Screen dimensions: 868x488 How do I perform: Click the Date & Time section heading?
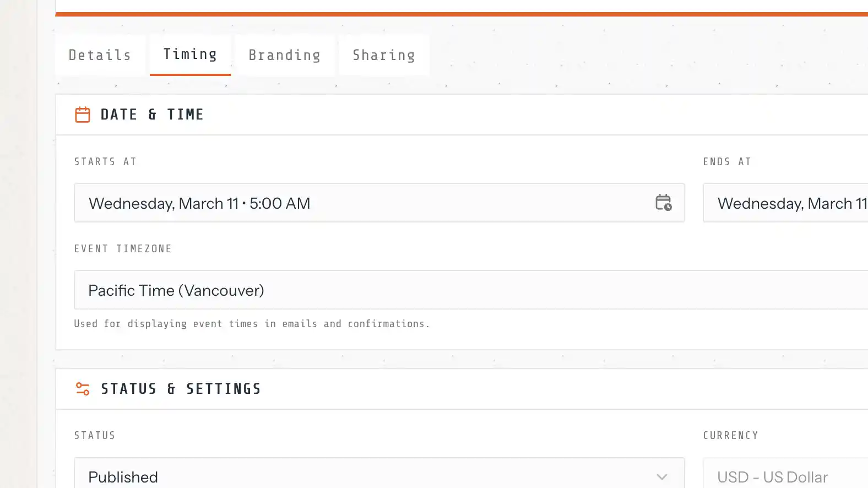click(x=153, y=115)
